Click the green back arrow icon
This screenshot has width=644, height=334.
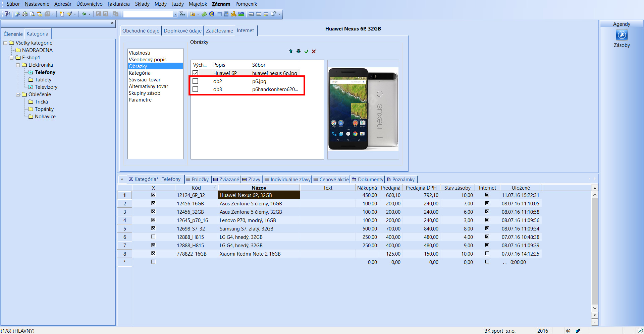[84, 14]
